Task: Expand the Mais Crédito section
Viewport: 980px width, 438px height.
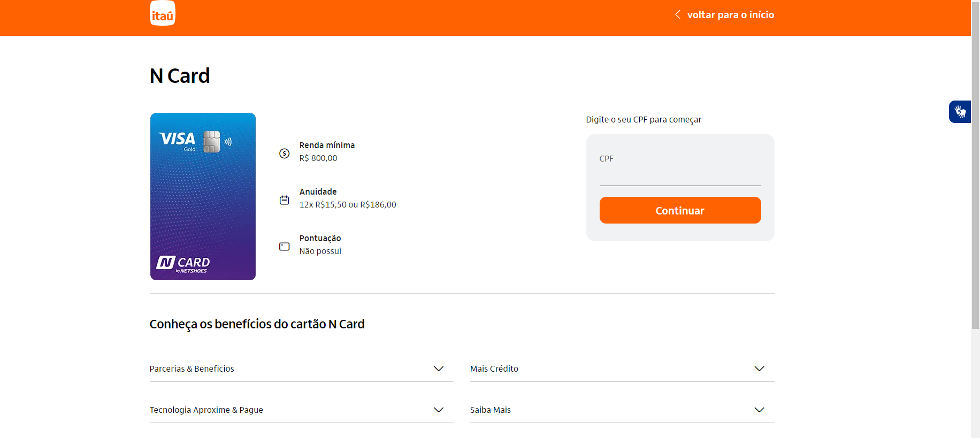Action: pyautogui.click(x=494, y=368)
